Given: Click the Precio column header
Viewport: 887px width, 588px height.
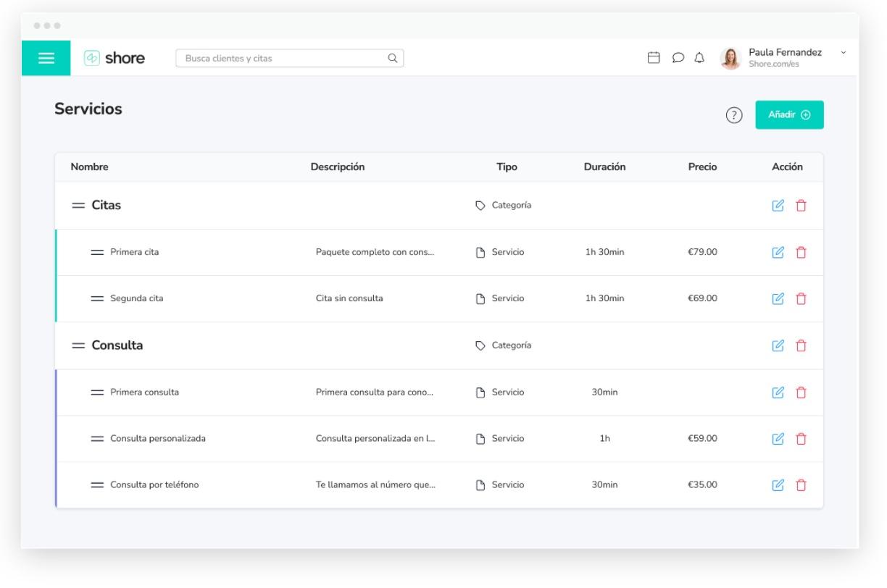Looking at the screenshot, I should coord(702,167).
